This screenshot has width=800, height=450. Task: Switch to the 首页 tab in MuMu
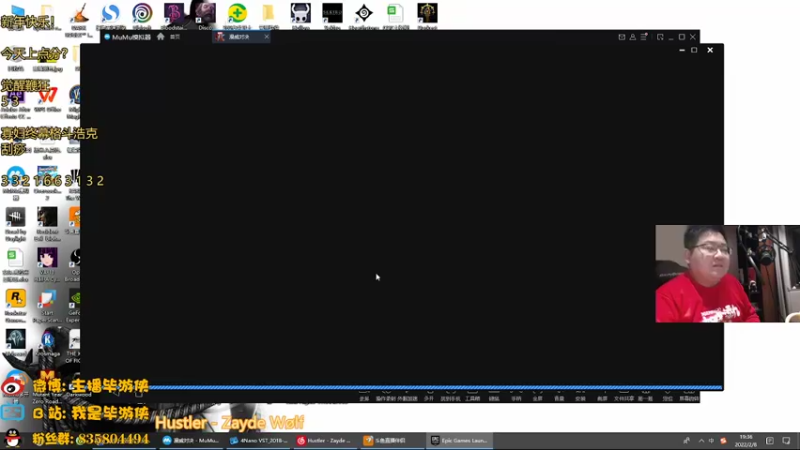(x=175, y=37)
